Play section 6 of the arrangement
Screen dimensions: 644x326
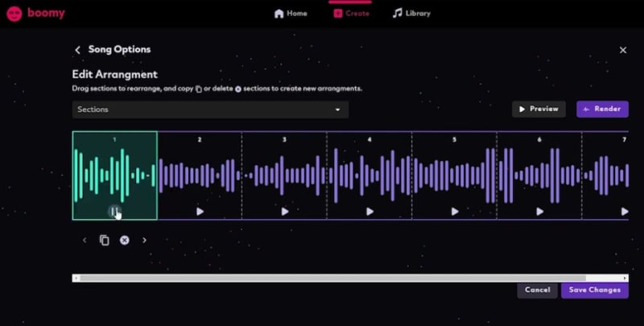click(540, 212)
